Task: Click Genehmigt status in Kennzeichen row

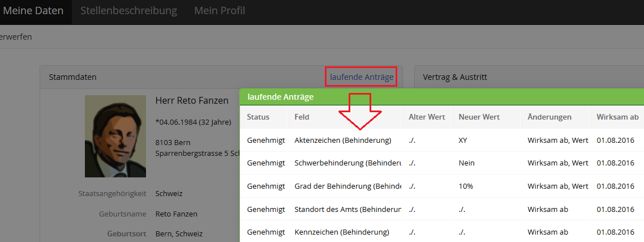Action: pos(266,232)
